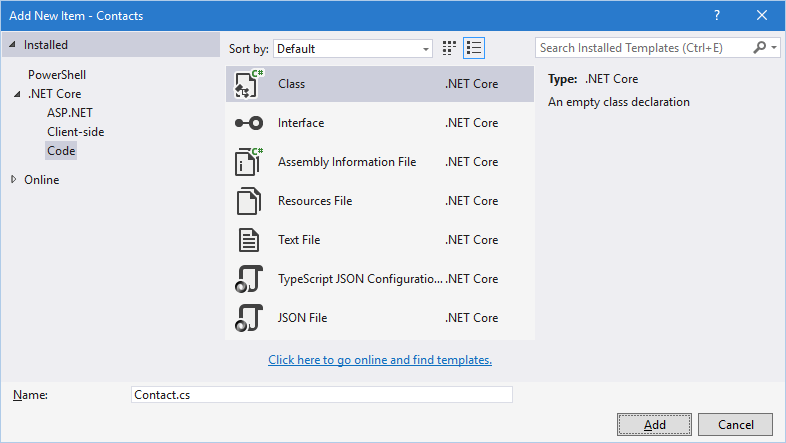This screenshot has height=443, width=786.
Task: Select ASP.NET category in tree
Action: coord(70,113)
